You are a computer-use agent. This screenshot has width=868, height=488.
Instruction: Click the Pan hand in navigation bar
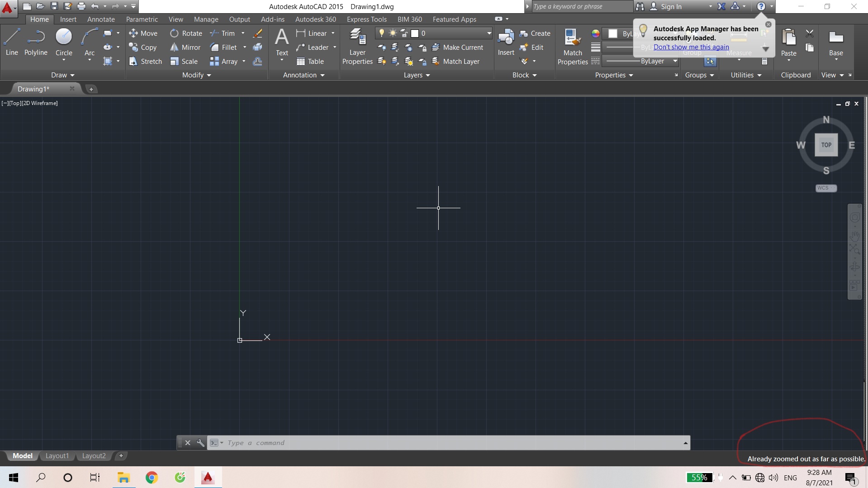coord(855,236)
